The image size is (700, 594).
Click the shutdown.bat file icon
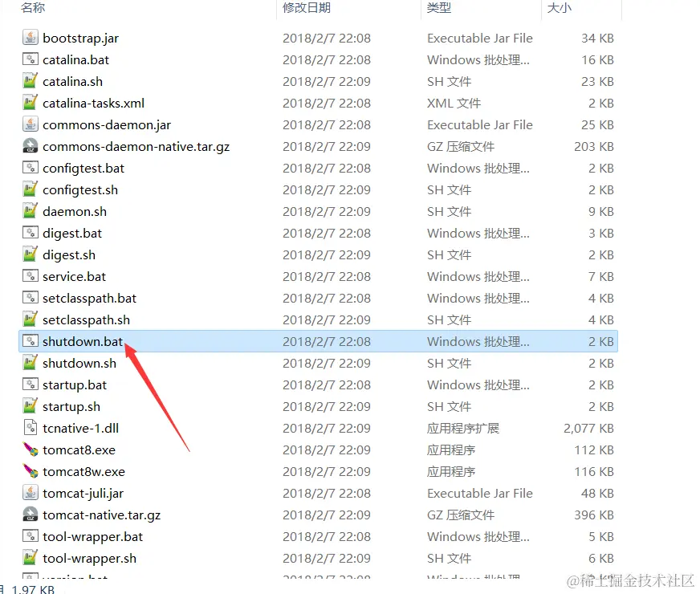pyautogui.click(x=30, y=341)
